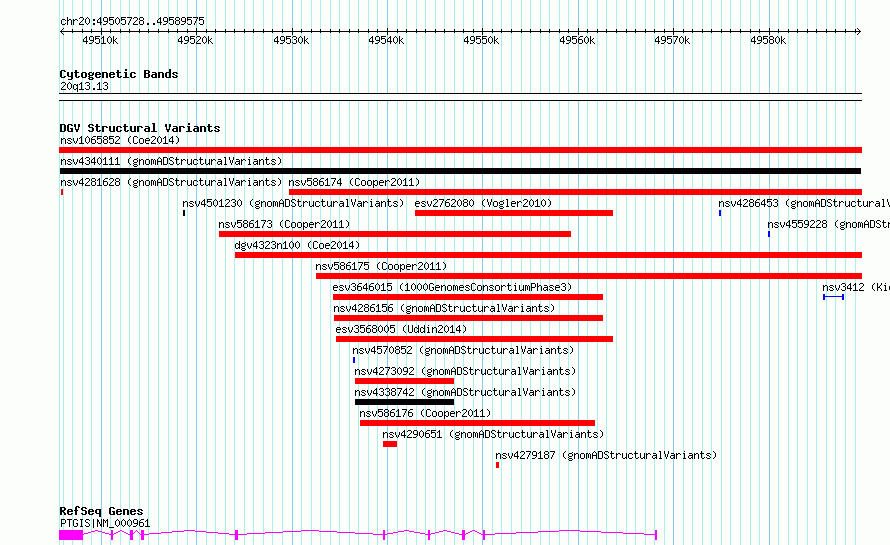Image resolution: width=890 pixels, height=545 pixels.
Task: Select the red bar of esv2762080
Action: coord(514,213)
